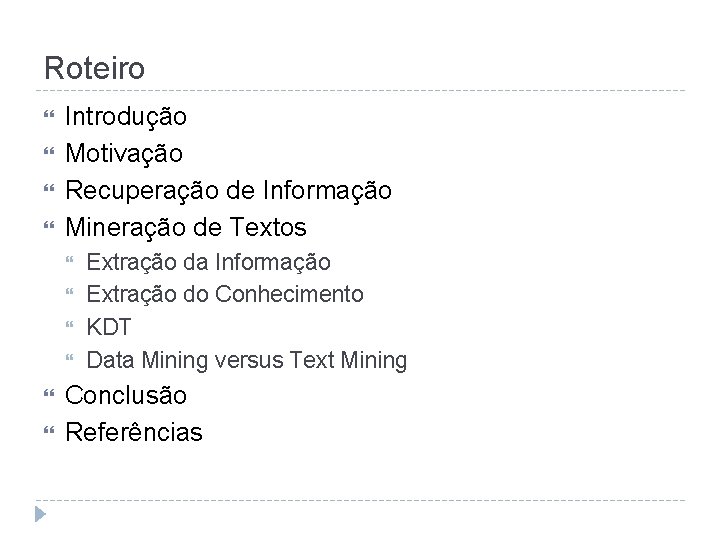Select the Roteiro slide title
Image resolution: width=720 pixels, height=540 pixels.
(95, 69)
